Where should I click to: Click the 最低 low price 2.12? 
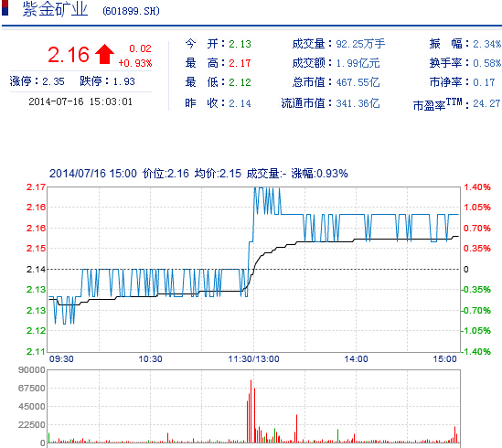tap(240, 82)
